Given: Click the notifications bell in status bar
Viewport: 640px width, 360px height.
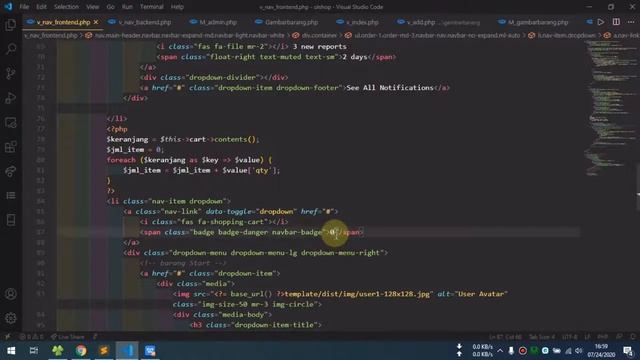Looking at the screenshot, I should (x=633, y=337).
